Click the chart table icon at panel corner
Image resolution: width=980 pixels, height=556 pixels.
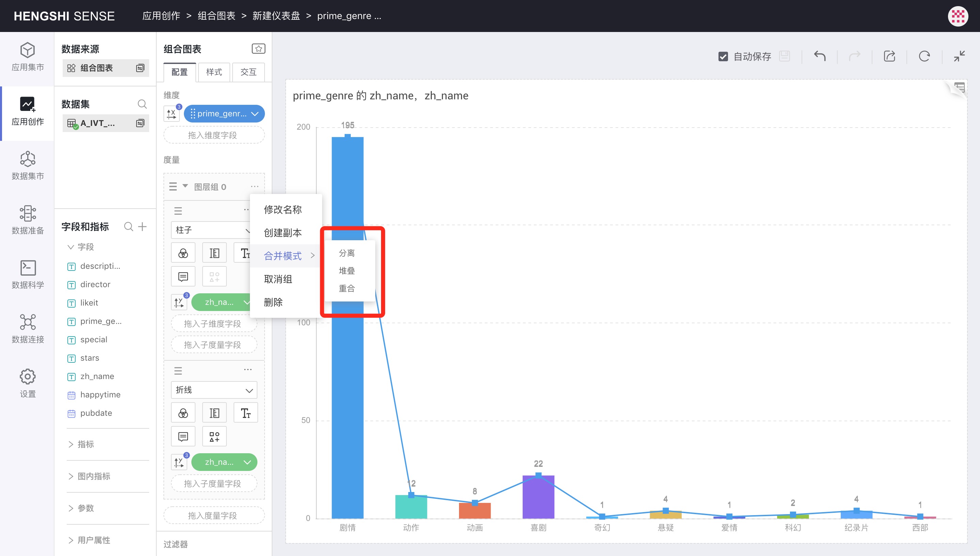click(x=959, y=88)
